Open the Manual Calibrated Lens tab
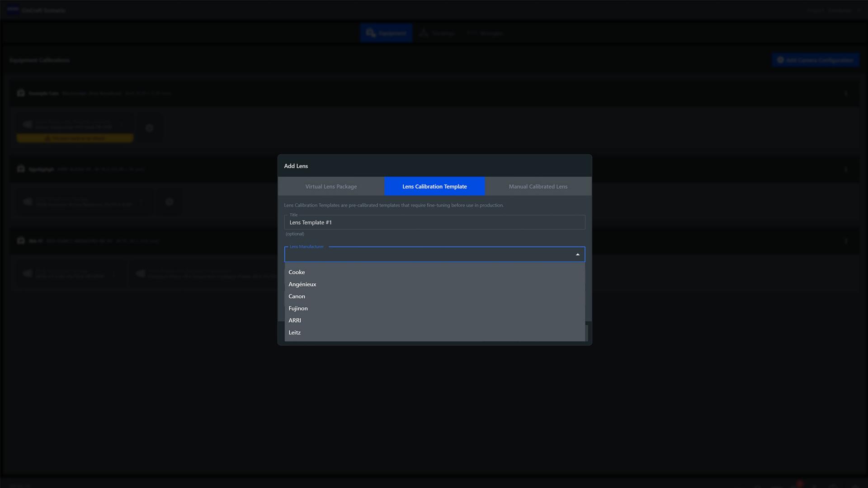Image resolution: width=868 pixels, height=488 pixels. (x=538, y=186)
